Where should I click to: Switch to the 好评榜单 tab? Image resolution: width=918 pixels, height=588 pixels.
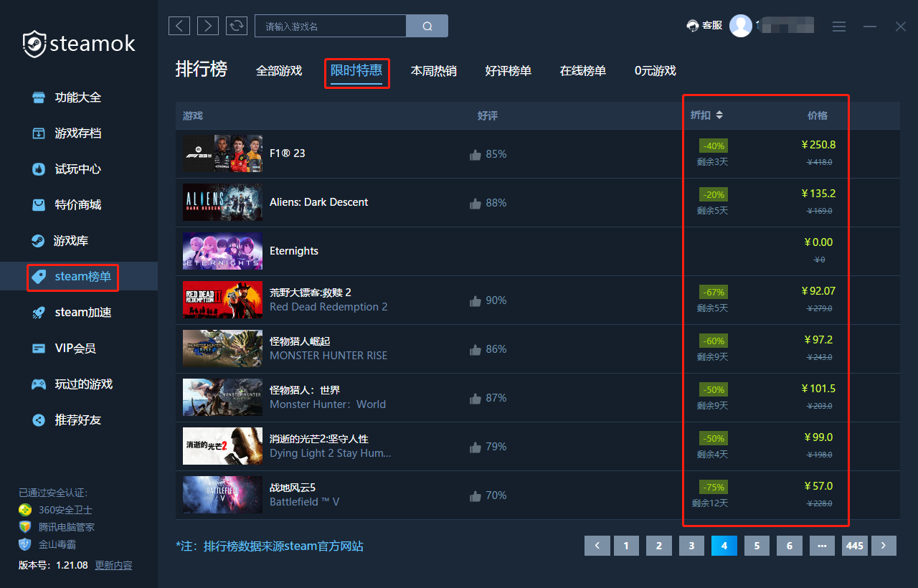pos(508,71)
